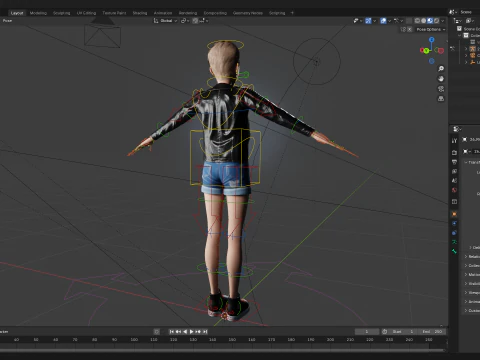Open the Geometry Nodes workspace tab
480x360 pixels.
[x=248, y=13]
